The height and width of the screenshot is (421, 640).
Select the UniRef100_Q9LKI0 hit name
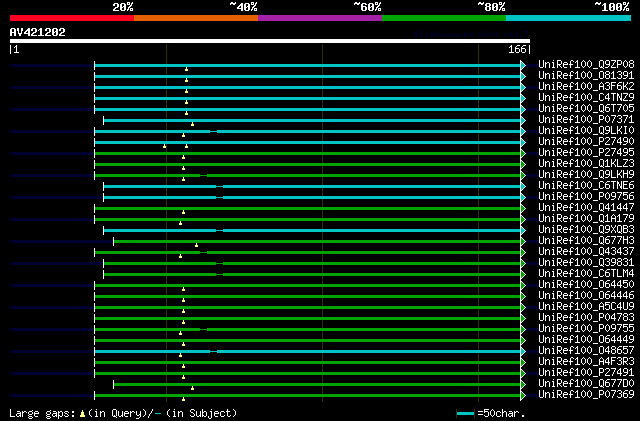[x=586, y=131]
